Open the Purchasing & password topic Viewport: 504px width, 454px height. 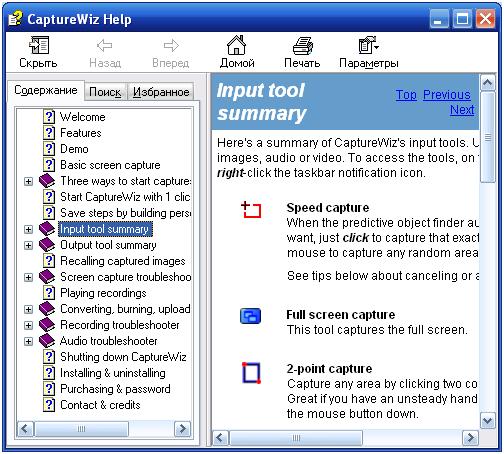pos(115,389)
